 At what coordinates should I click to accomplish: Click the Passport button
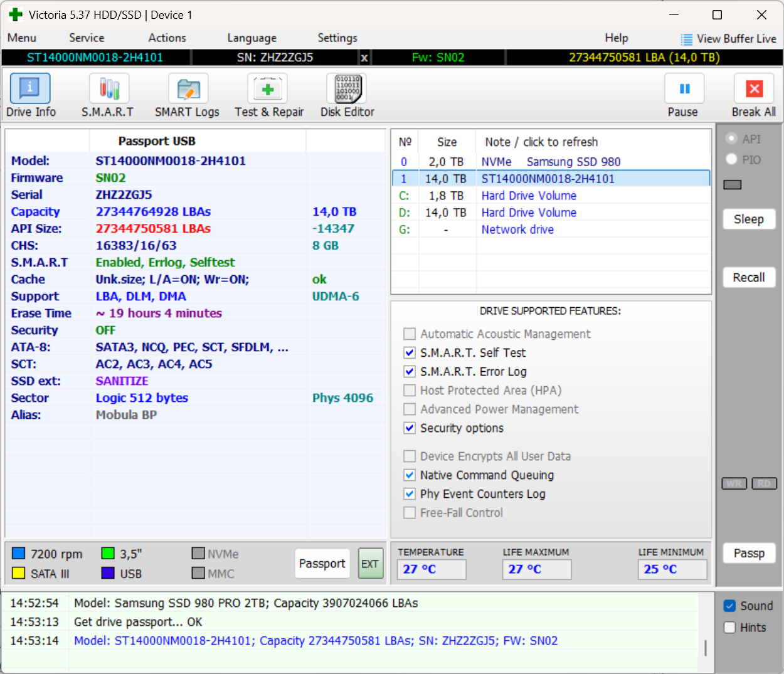322,564
